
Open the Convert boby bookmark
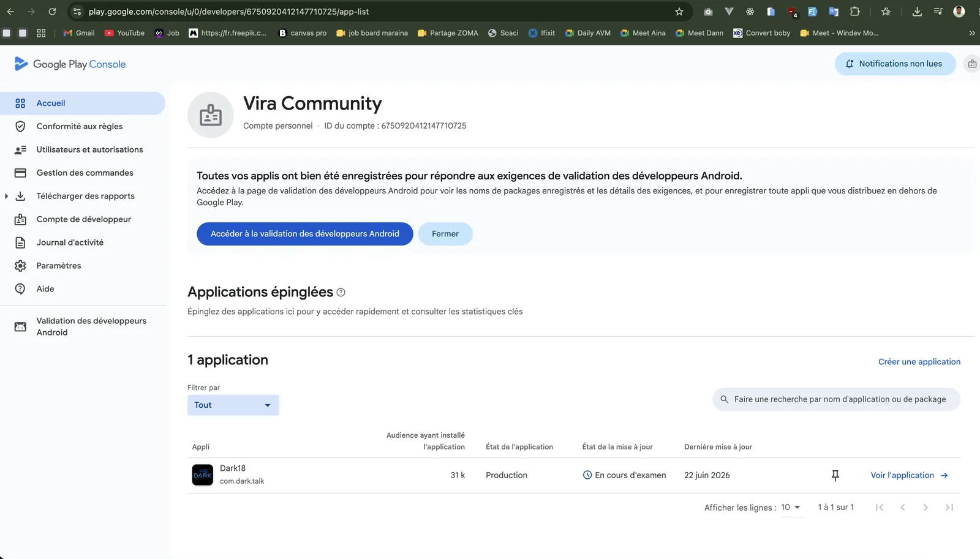pos(762,33)
